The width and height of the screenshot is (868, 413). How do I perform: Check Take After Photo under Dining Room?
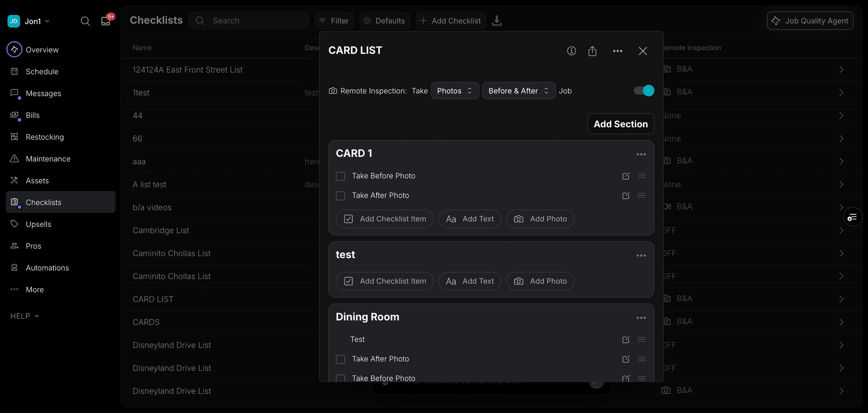[340, 359]
